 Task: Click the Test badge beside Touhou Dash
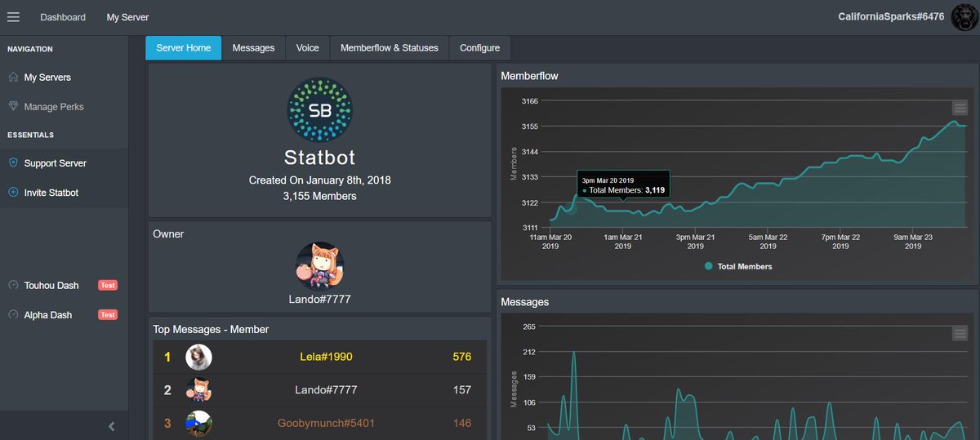click(108, 285)
